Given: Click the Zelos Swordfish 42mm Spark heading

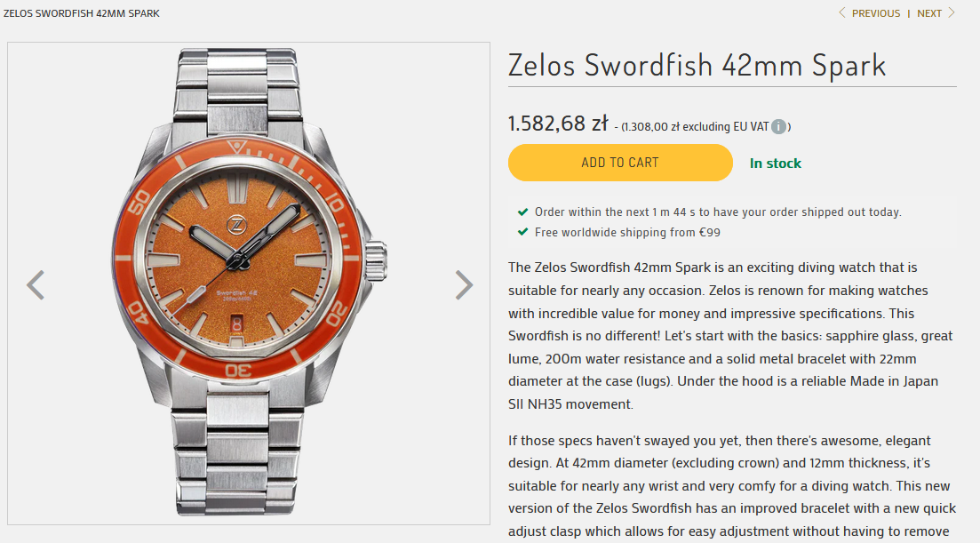Looking at the screenshot, I should point(697,65).
